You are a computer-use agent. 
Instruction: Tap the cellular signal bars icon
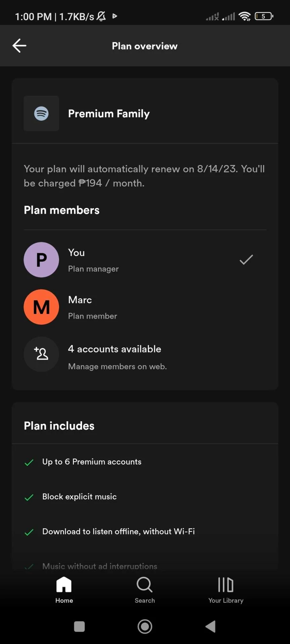click(229, 16)
